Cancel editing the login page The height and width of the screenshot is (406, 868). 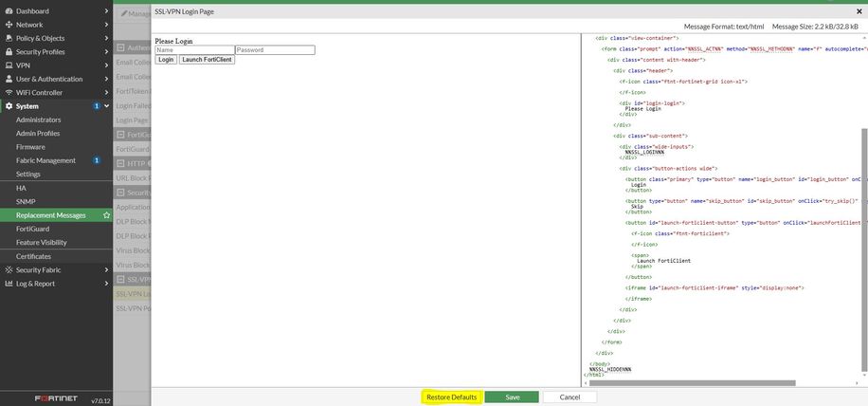point(570,397)
